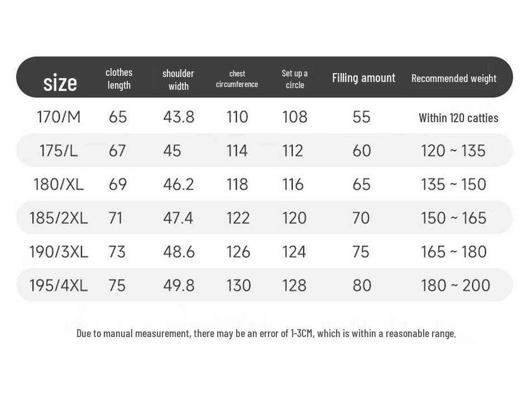532x399 pixels.
Task: Select the 175/L size row label
Action: coord(59,151)
